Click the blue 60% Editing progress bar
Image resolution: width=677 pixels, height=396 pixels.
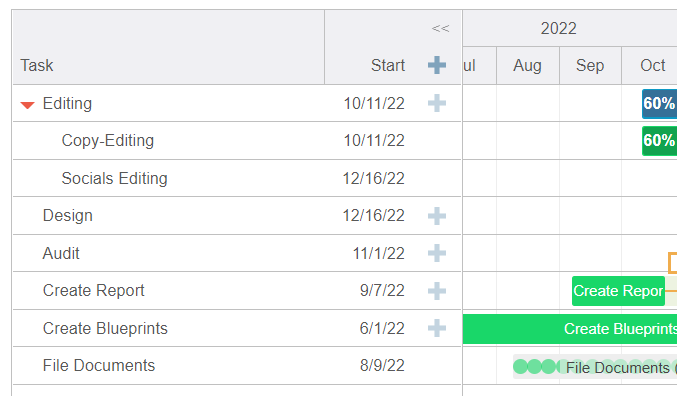click(659, 104)
